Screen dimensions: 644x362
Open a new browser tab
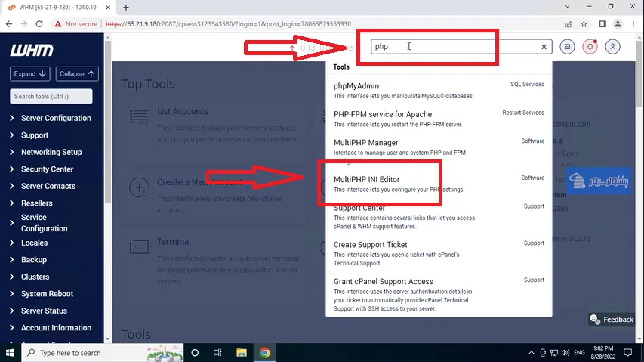click(126, 8)
